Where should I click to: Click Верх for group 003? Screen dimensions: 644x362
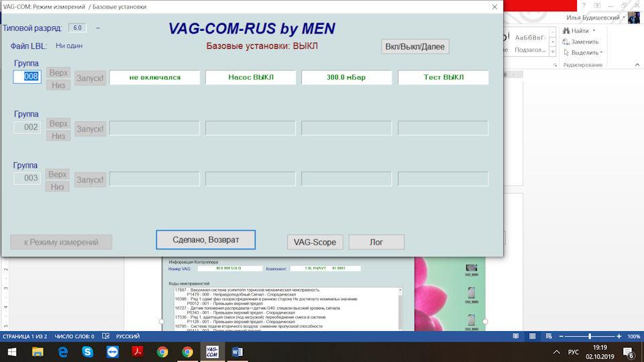58,174
